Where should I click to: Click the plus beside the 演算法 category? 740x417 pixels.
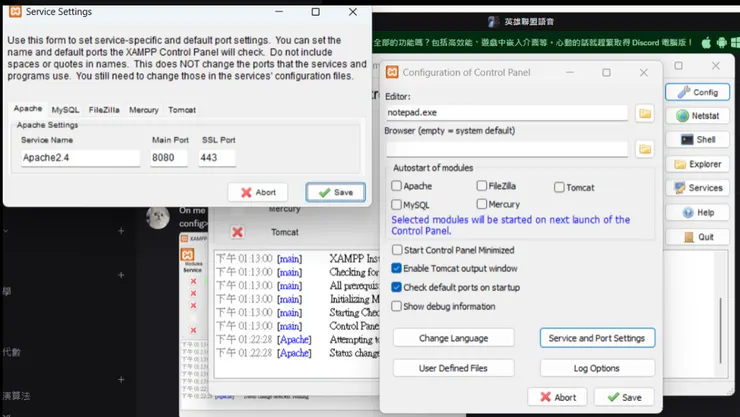click(121, 380)
